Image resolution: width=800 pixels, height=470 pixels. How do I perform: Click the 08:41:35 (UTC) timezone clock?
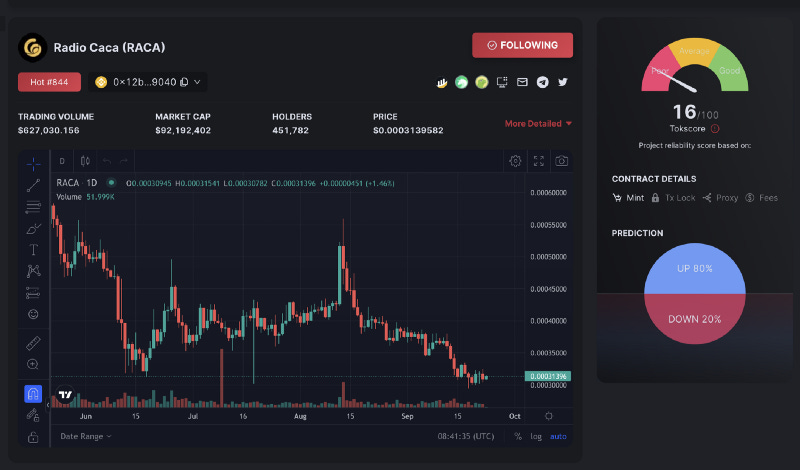(466, 436)
